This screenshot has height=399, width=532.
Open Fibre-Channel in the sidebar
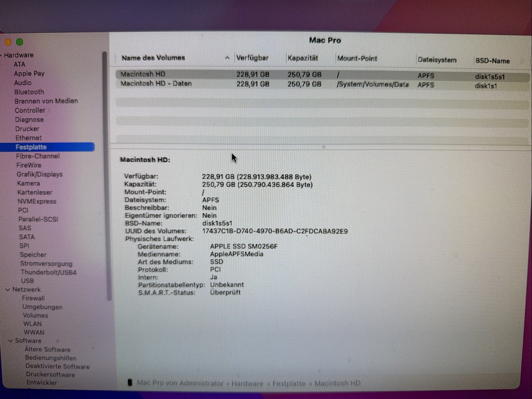pyautogui.click(x=38, y=156)
